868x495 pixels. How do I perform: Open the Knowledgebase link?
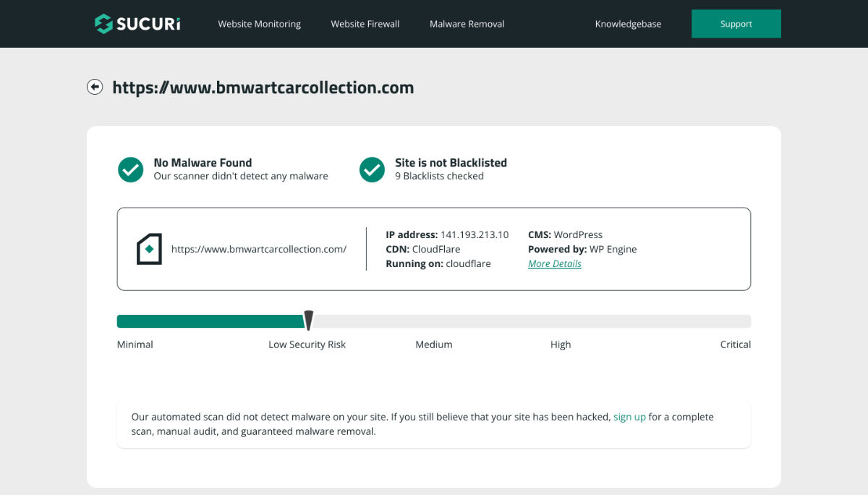click(628, 24)
